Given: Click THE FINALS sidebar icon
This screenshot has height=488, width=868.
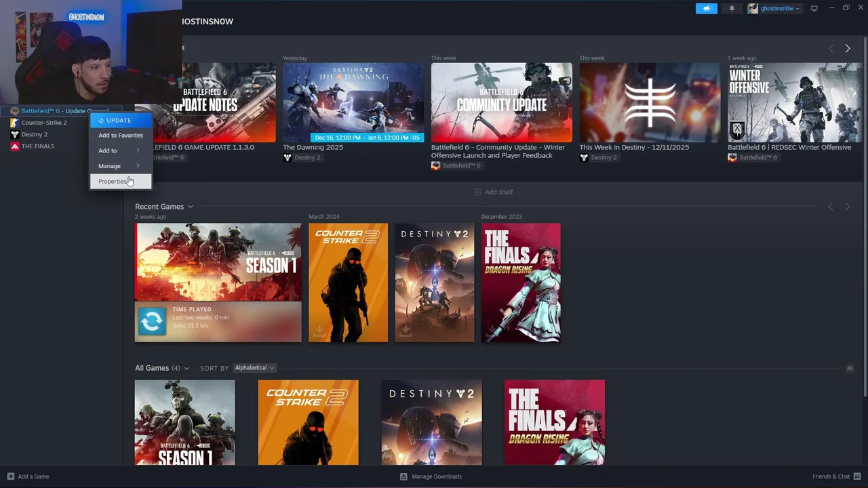Looking at the screenshot, I should click(15, 146).
